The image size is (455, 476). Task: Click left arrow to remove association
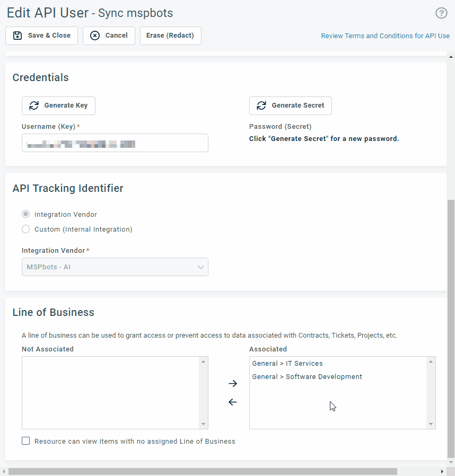pos(232,402)
